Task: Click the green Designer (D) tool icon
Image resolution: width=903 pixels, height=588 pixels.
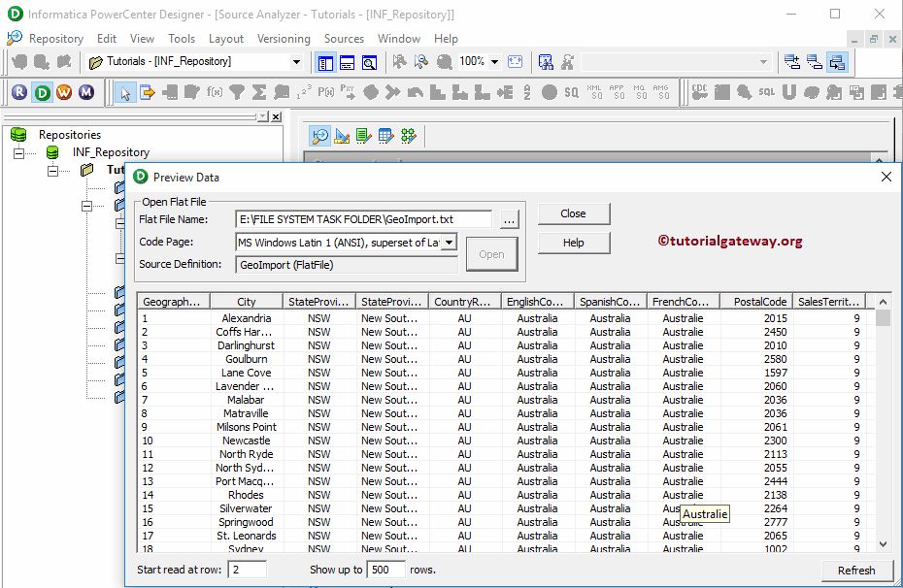Action: tap(42, 92)
